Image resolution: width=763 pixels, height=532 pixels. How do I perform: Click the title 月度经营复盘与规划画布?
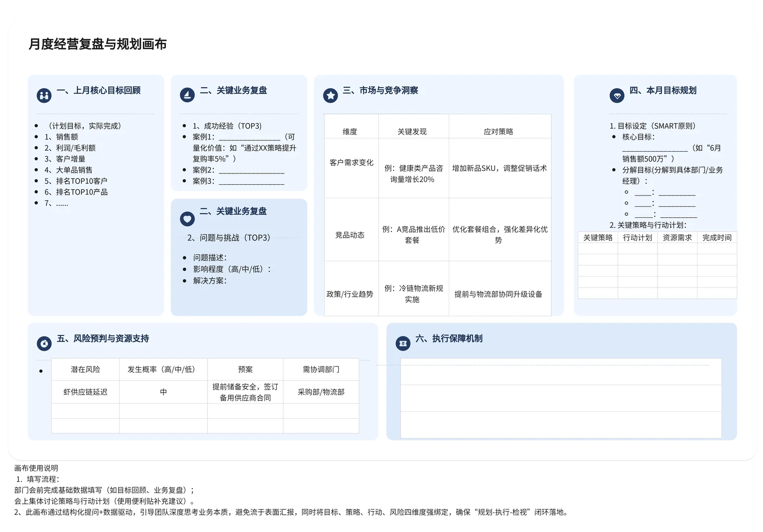click(98, 44)
